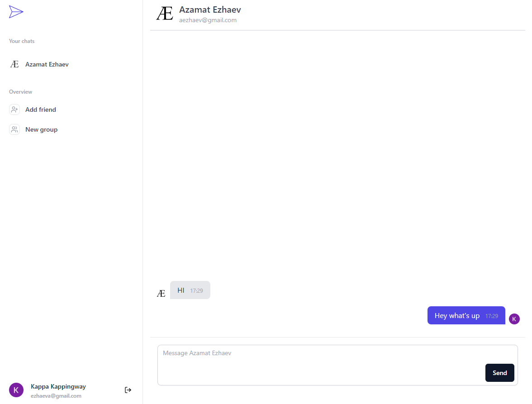This screenshot has height=404, width=532.
Task: Click the ÆE avatar beside the HI message
Action: 161,293
